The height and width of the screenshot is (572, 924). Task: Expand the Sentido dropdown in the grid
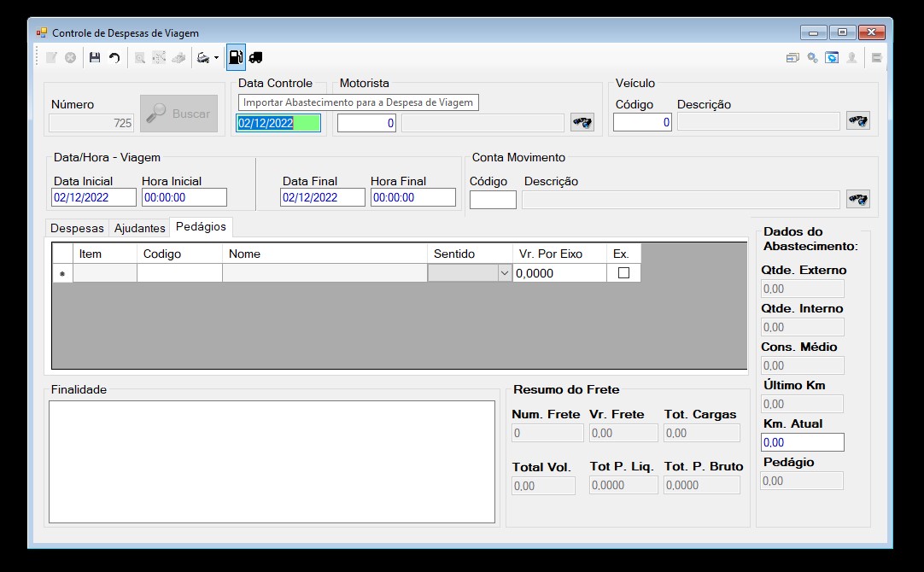505,272
